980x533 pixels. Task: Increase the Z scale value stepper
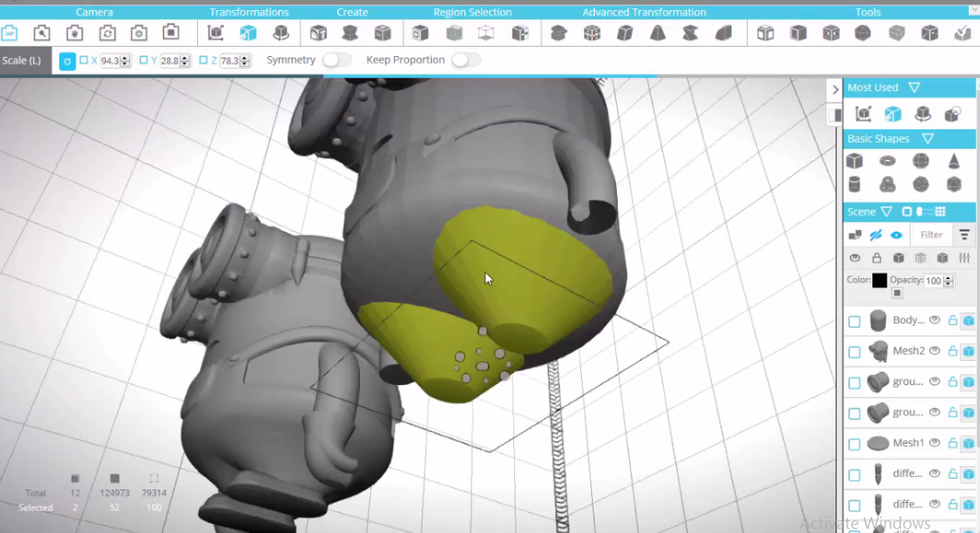(245, 58)
